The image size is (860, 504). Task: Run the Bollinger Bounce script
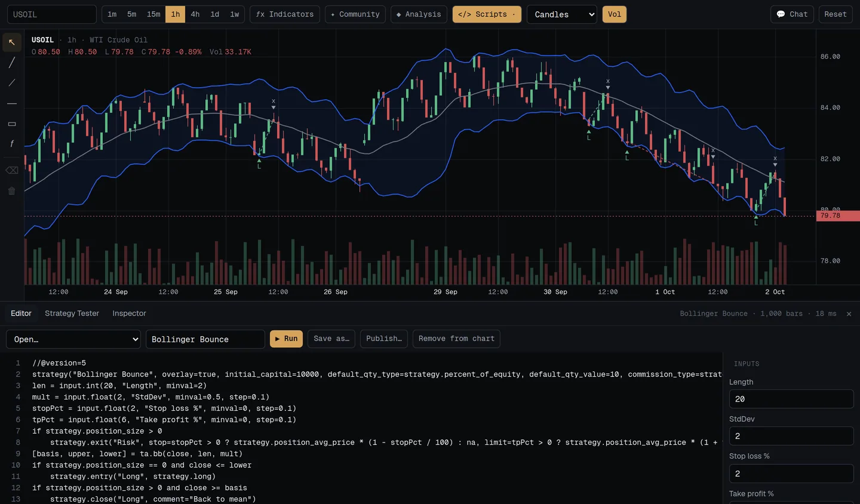[x=286, y=339]
